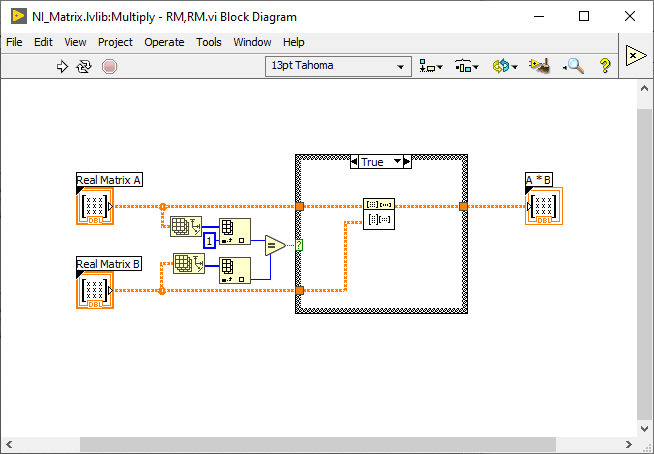Click the Run arrow button
This screenshot has width=654, height=454.
[61, 66]
